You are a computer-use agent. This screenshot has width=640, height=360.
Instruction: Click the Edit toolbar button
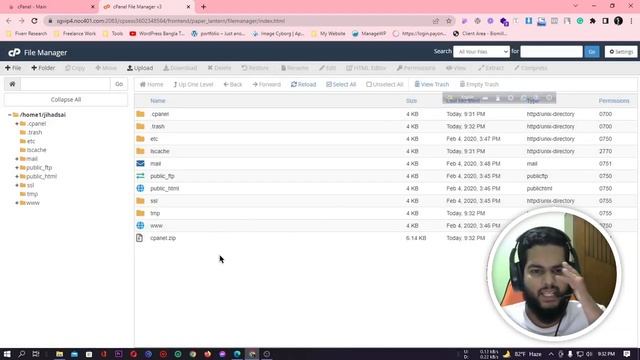327,68
